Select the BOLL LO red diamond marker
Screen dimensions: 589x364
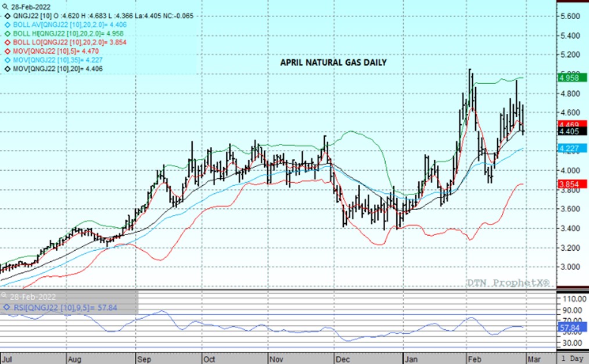6,48
